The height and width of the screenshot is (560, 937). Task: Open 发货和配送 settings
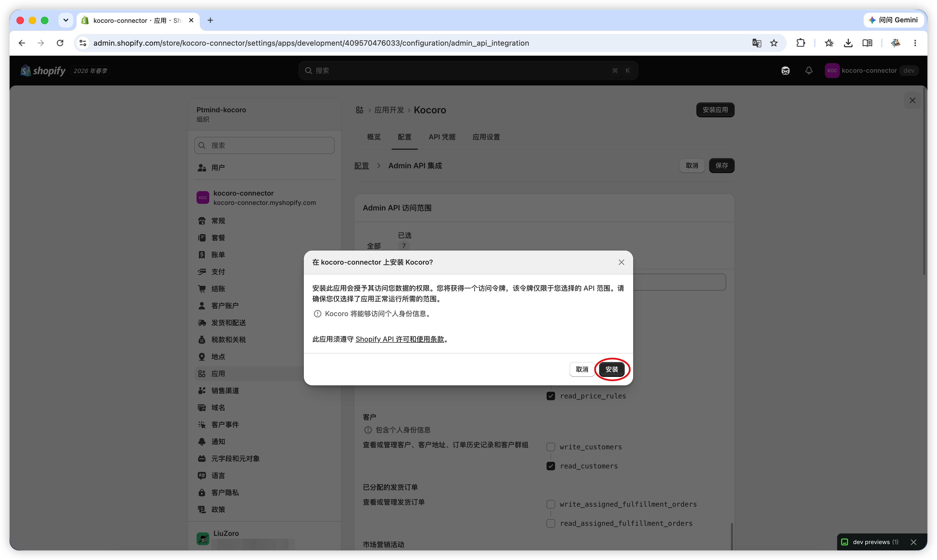(264, 323)
